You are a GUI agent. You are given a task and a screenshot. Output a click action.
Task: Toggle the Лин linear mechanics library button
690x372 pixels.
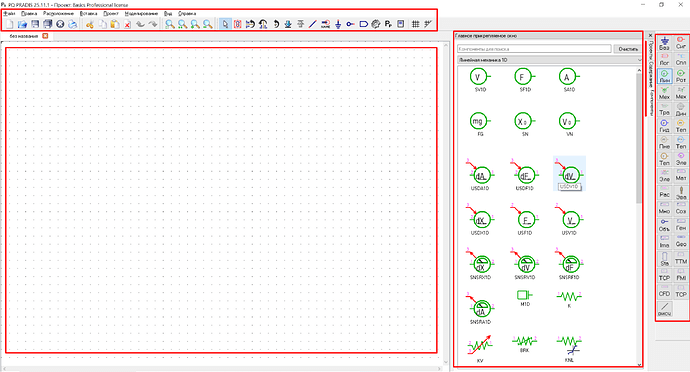664,76
